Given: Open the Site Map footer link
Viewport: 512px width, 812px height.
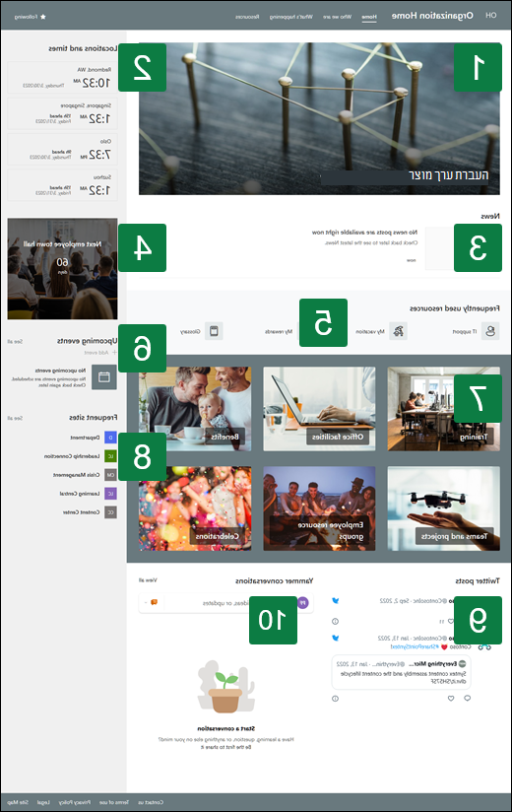Looking at the screenshot, I should pyautogui.click(x=18, y=802).
